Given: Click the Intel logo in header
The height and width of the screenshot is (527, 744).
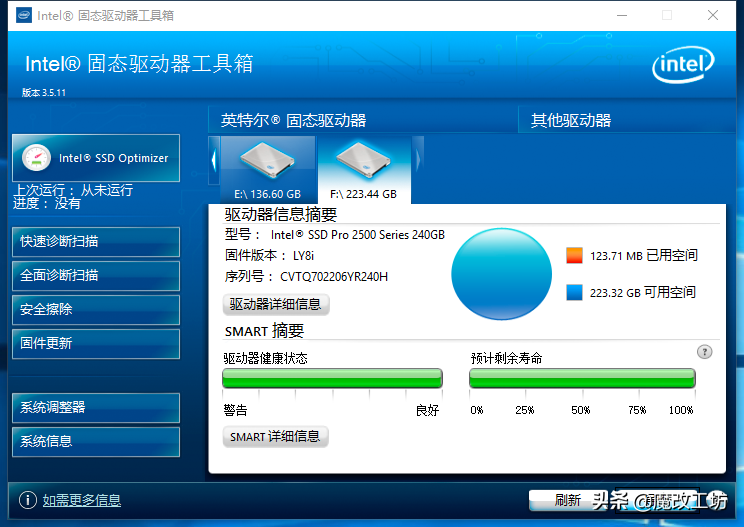Looking at the screenshot, I should pyautogui.click(x=683, y=64).
